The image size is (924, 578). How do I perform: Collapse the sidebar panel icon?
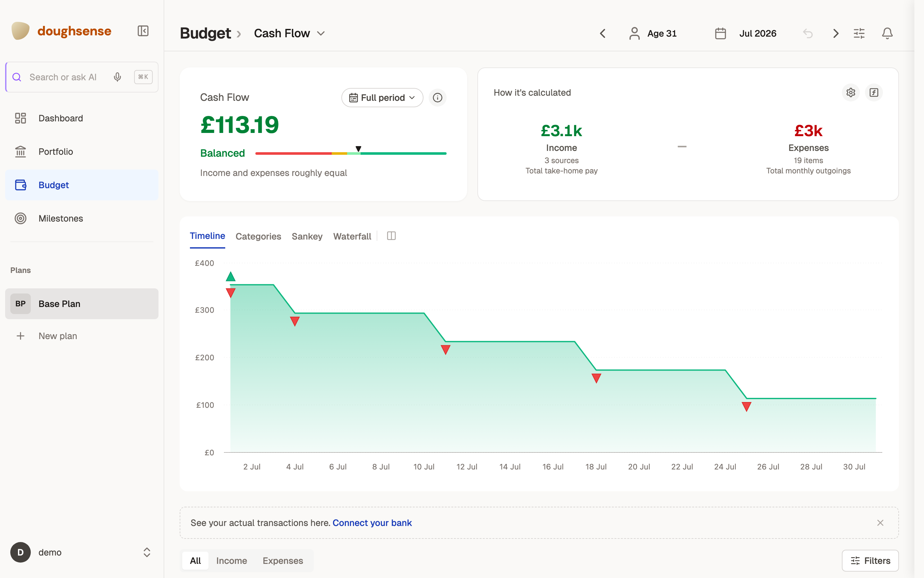pos(143,31)
